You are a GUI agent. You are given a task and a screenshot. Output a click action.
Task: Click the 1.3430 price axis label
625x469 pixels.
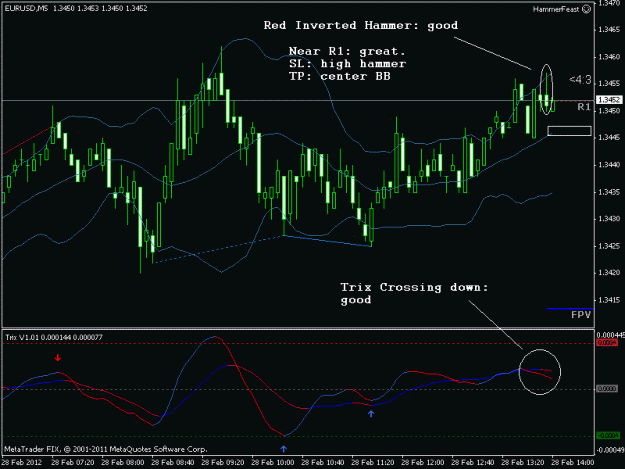[609, 219]
